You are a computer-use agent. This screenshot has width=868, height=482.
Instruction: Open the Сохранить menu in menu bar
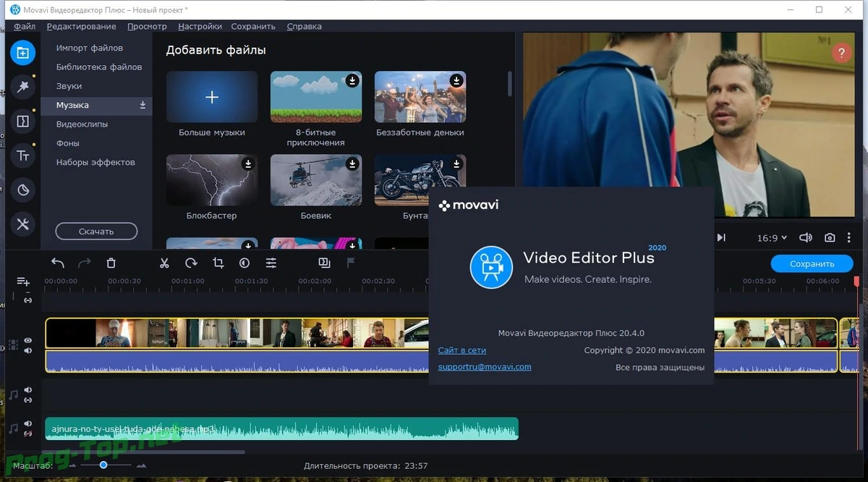(x=253, y=26)
